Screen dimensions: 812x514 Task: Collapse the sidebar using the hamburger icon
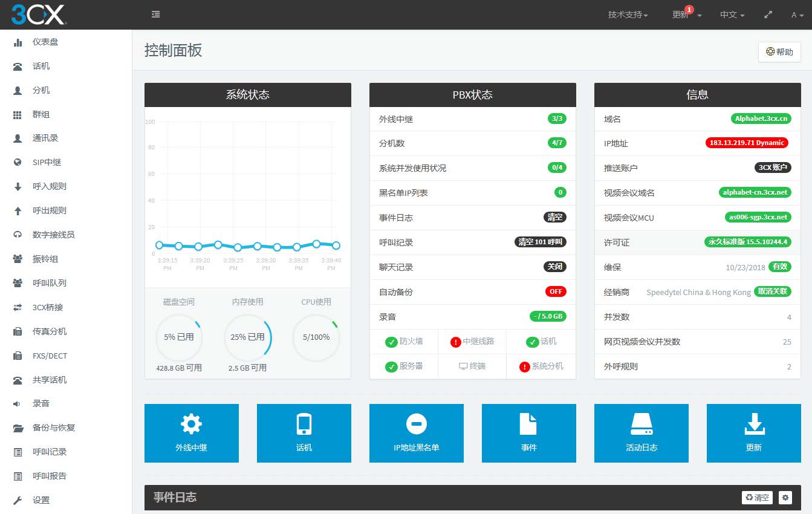click(155, 13)
